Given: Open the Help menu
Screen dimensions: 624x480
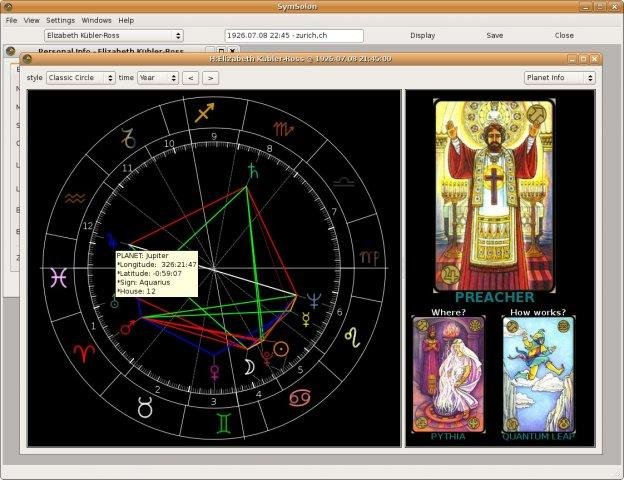Looking at the screenshot, I should coord(126,20).
